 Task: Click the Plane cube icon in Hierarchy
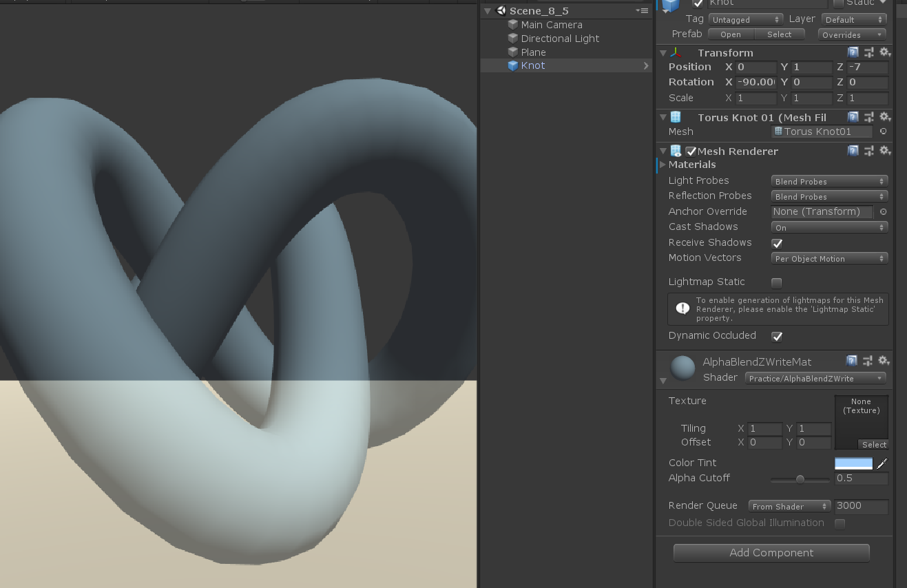click(x=512, y=52)
